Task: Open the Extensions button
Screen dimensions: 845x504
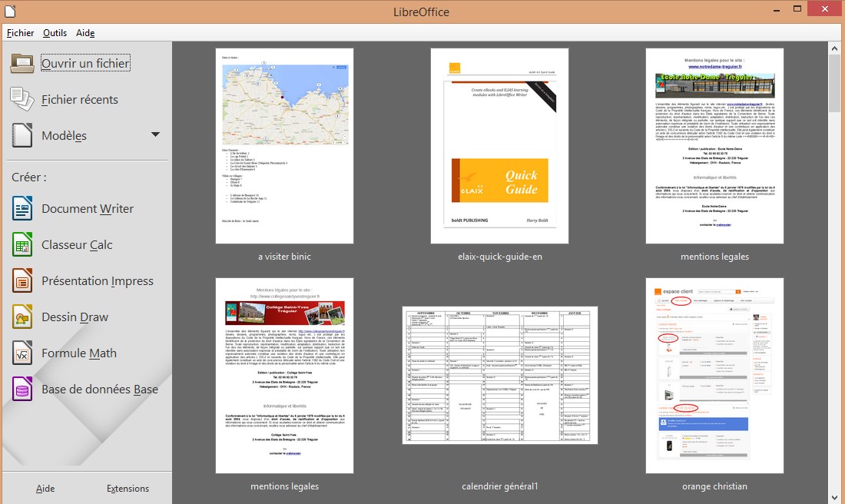Action: point(128,489)
